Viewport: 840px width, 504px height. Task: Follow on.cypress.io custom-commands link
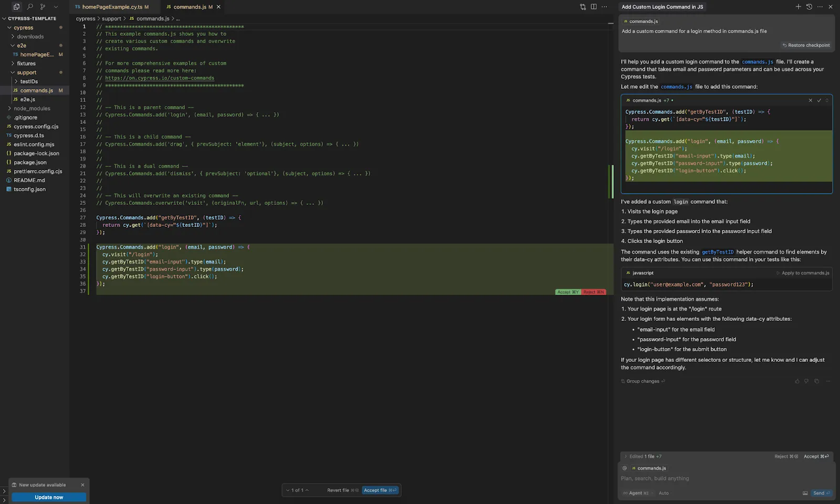160,78
